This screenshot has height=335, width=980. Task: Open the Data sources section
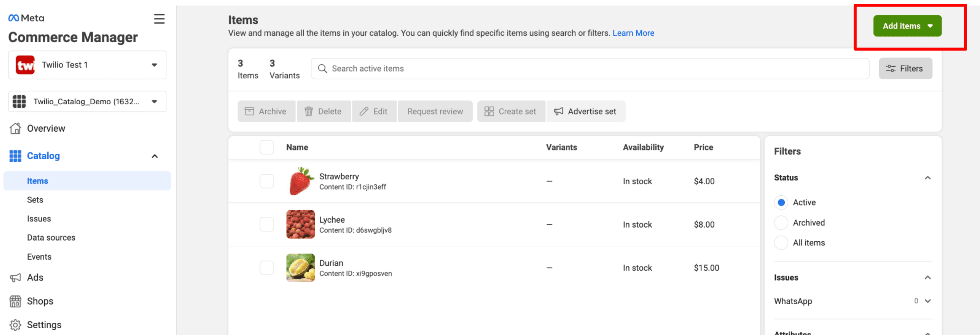tap(51, 237)
